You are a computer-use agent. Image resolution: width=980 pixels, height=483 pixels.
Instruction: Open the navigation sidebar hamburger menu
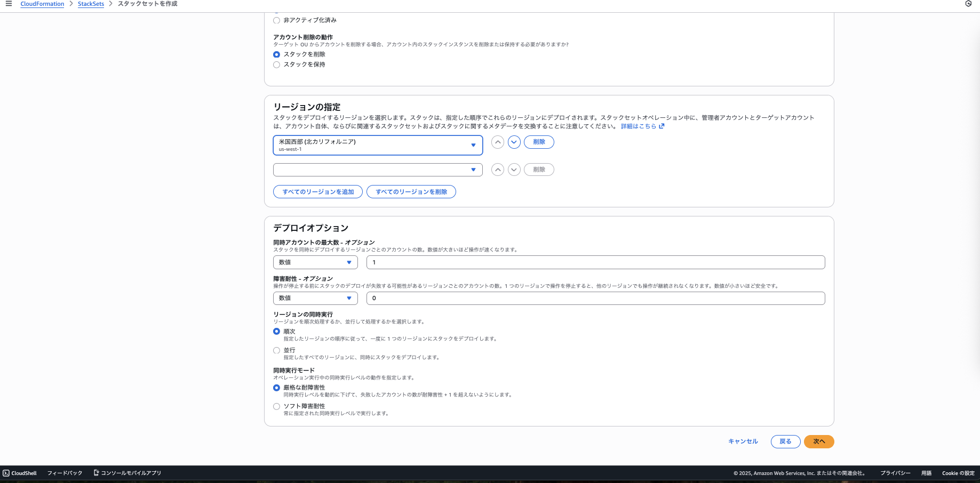(9, 4)
